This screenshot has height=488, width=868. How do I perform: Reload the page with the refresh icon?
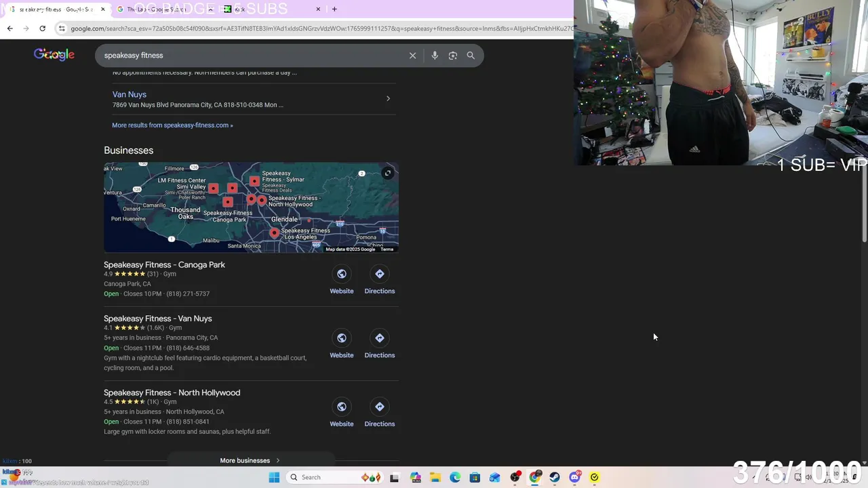pos(42,28)
